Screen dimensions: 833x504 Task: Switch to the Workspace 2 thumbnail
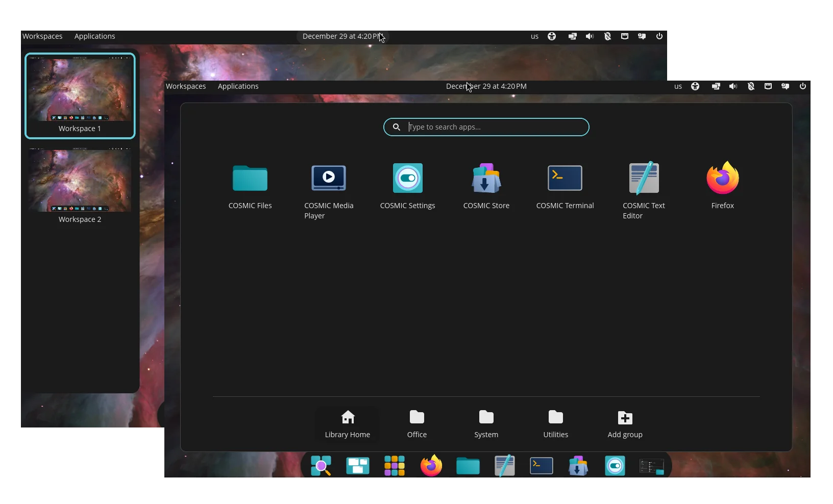pos(80,185)
